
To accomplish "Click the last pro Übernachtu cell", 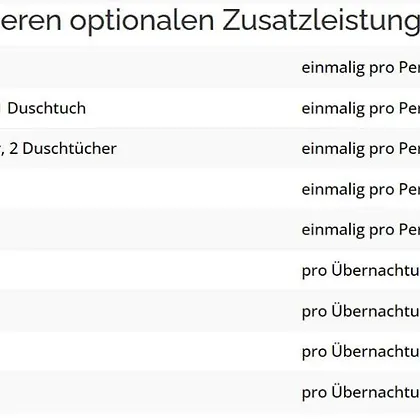I will [361, 392].
